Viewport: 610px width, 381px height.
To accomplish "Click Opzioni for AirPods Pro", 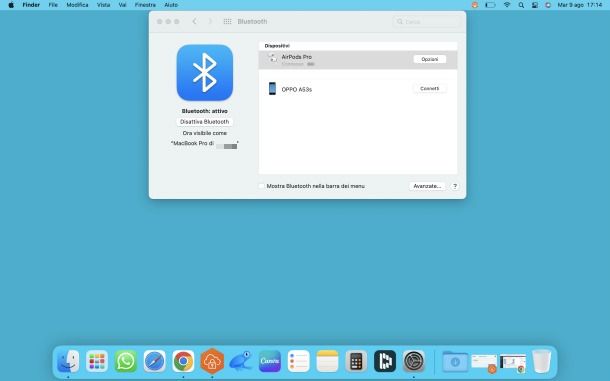I will (429, 59).
